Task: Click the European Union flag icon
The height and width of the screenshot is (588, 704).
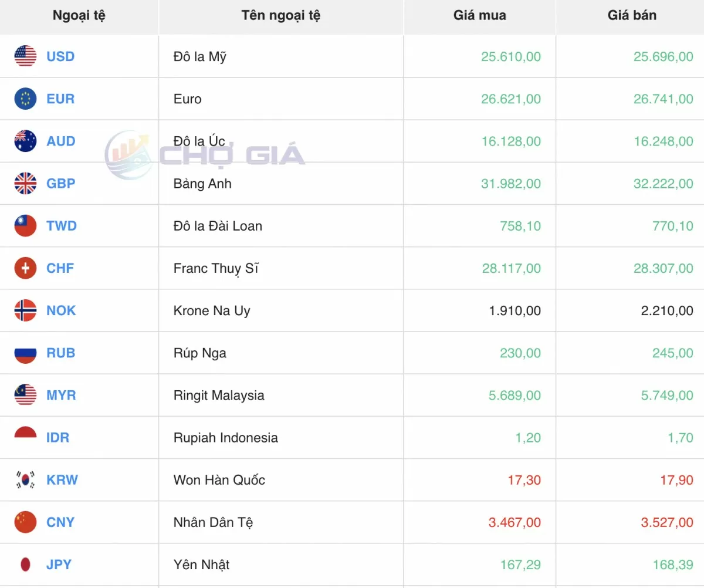Action: (25, 99)
